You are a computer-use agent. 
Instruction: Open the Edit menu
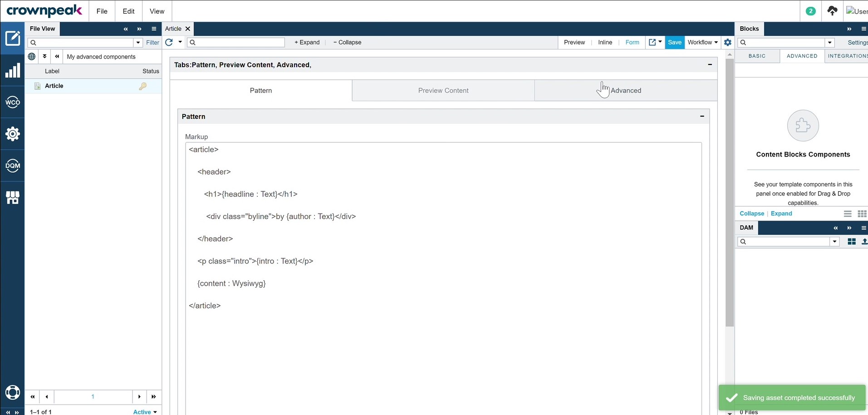pyautogui.click(x=128, y=11)
